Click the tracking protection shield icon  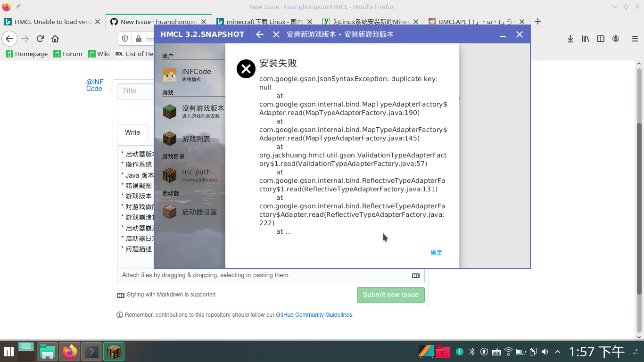125,39
